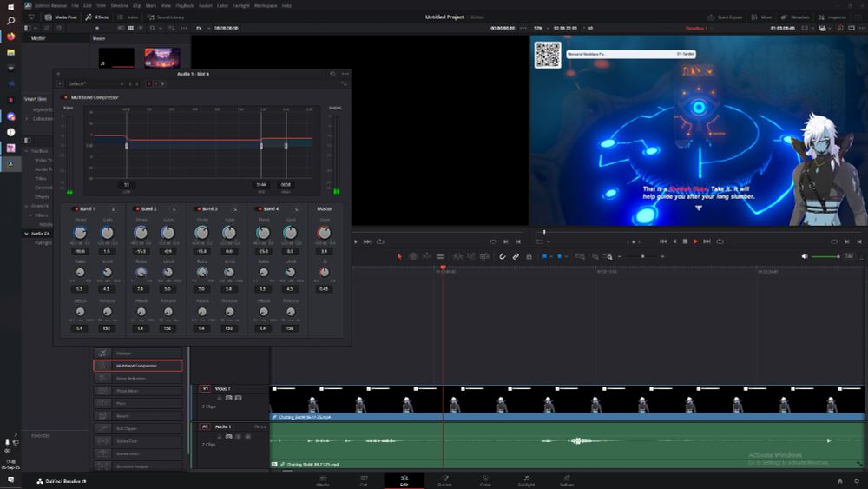The image size is (868, 489).
Task: Toggle the Multiband Compressor enable switch
Action: (66, 97)
